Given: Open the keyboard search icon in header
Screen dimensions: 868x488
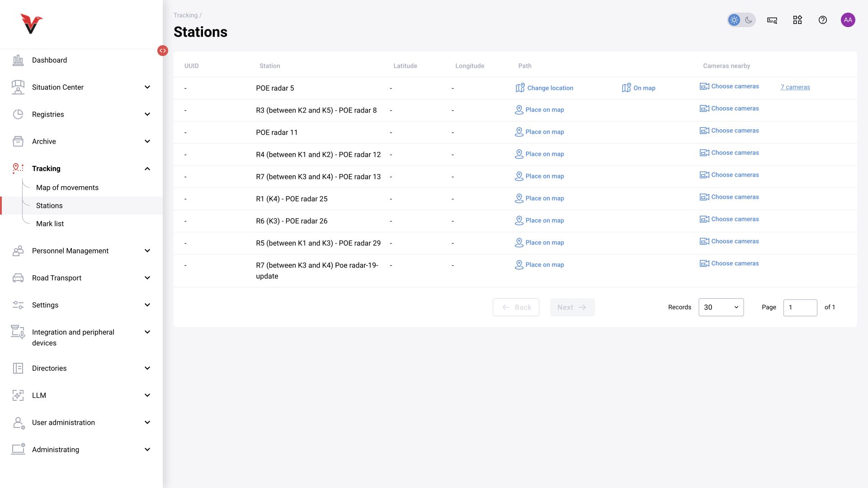Looking at the screenshot, I should pos(772,20).
